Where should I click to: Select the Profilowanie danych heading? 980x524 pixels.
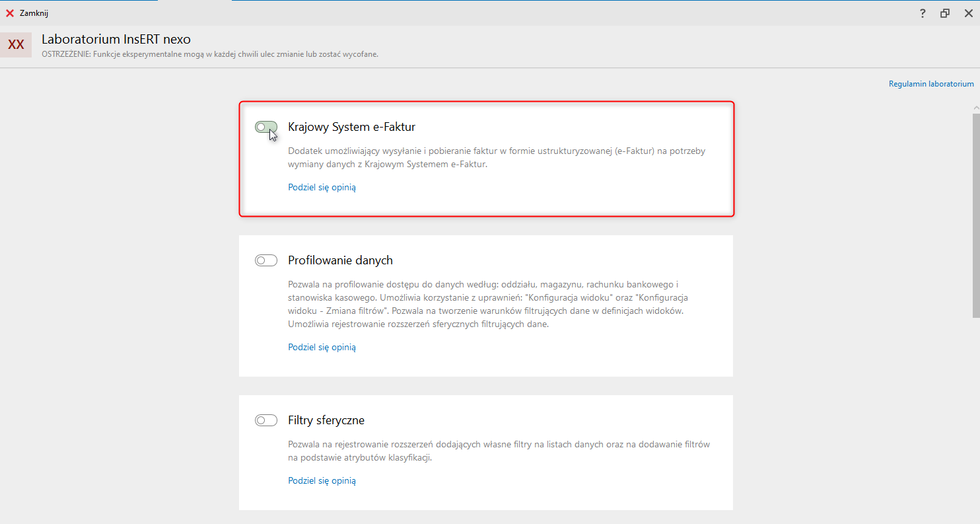click(340, 260)
